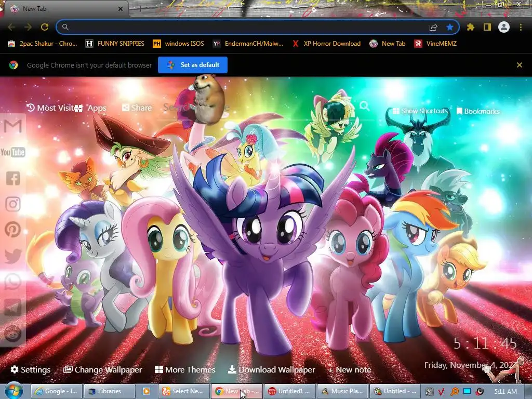The height and width of the screenshot is (399, 532).
Task: Switch to Untitled1 taskbar window
Action: pos(289,391)
